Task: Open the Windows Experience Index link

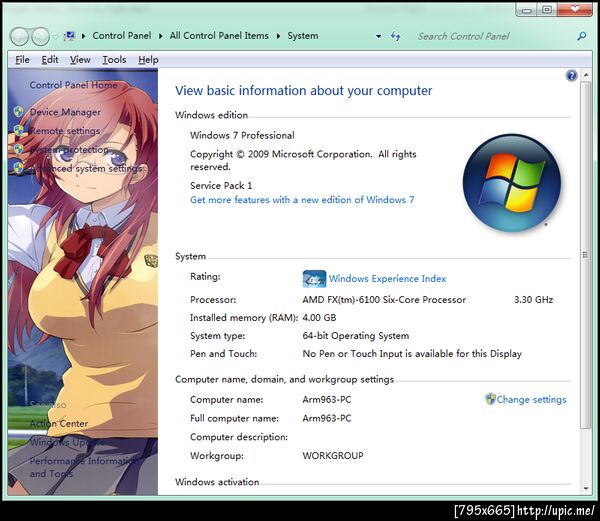Action: tap(387, 278)
